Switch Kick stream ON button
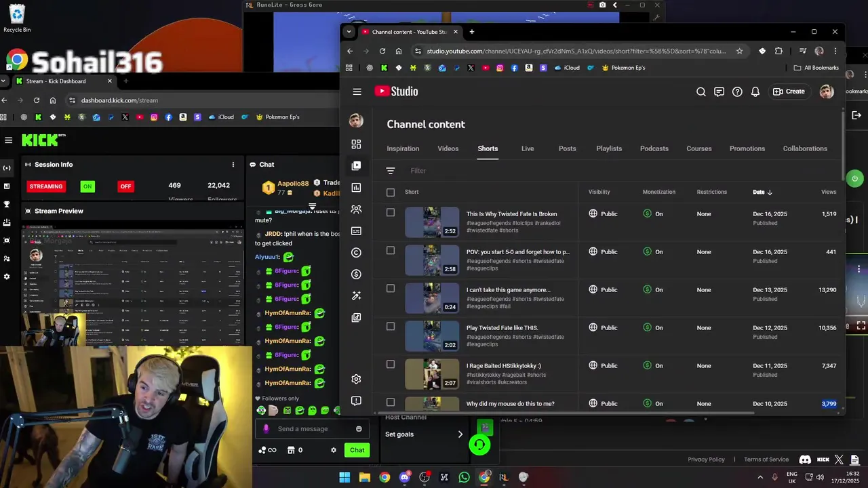 pos(87,186)
